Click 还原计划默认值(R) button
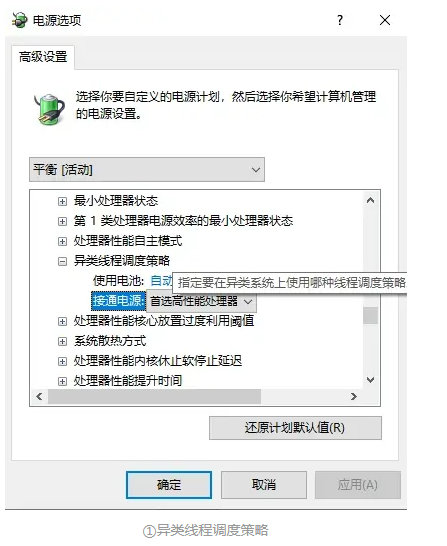The image size is (447, 546). tap(295, 428)
